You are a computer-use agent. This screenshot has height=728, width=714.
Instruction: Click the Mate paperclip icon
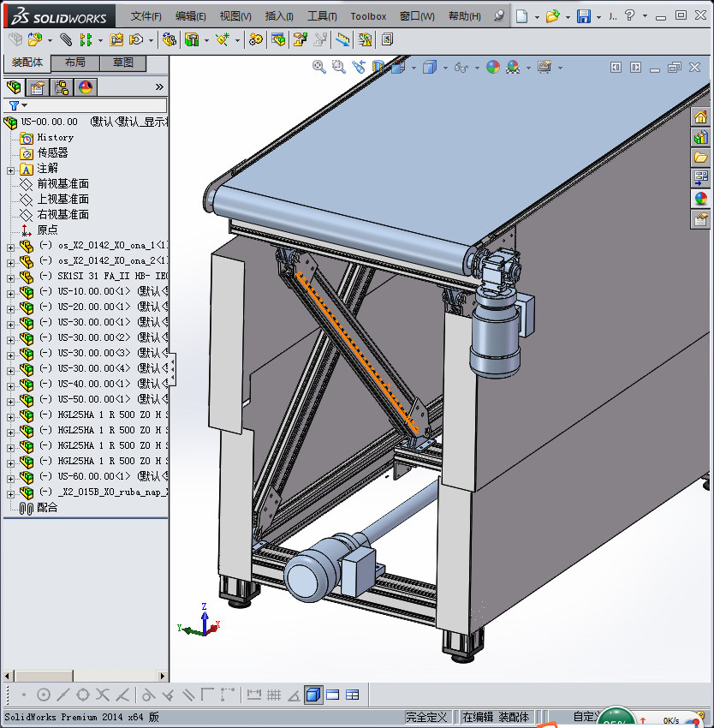click(65, 40)
